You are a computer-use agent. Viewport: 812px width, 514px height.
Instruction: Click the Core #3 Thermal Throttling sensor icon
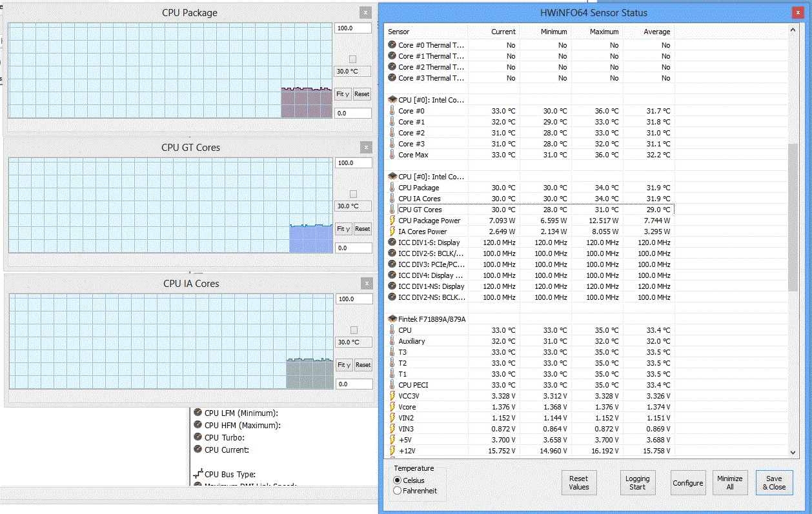tap(392, 78)
